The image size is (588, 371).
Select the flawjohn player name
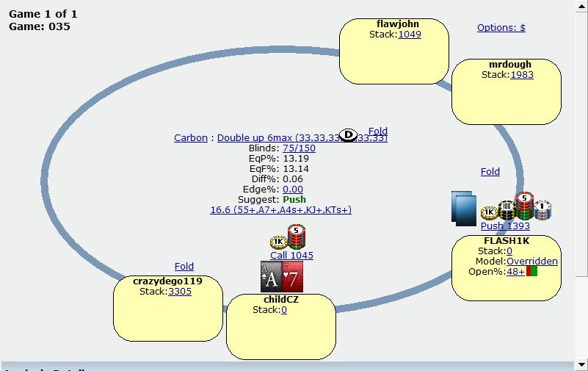(397, 24)
